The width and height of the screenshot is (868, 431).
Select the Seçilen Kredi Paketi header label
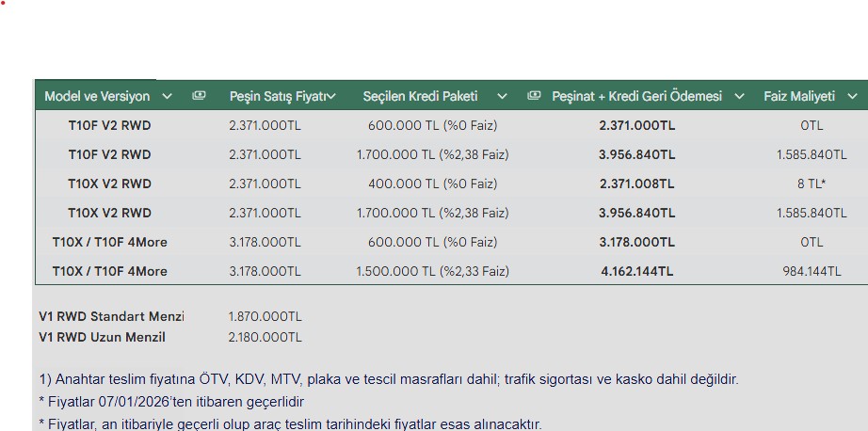(420, 96)
